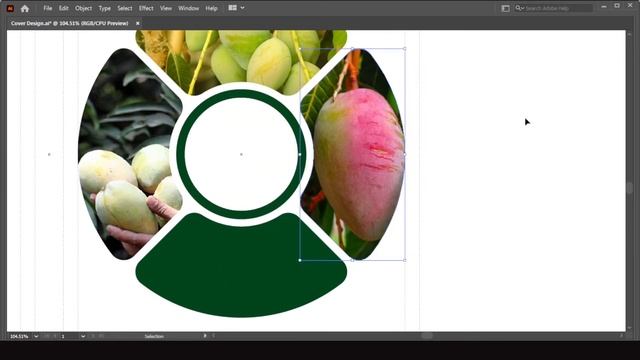Open the Effect menu
Screen dimensions: 640x360
[146, 8]
